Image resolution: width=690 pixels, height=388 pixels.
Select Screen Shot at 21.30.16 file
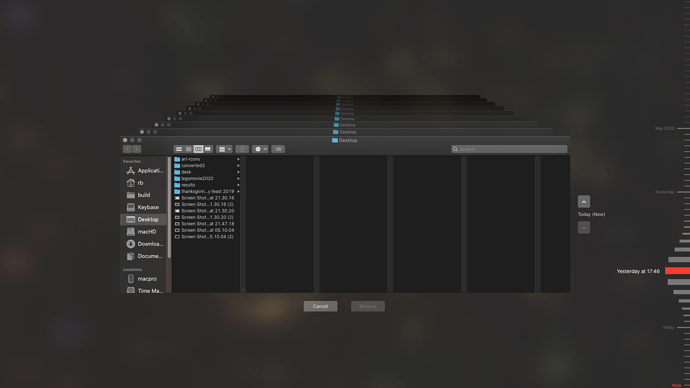207,198
